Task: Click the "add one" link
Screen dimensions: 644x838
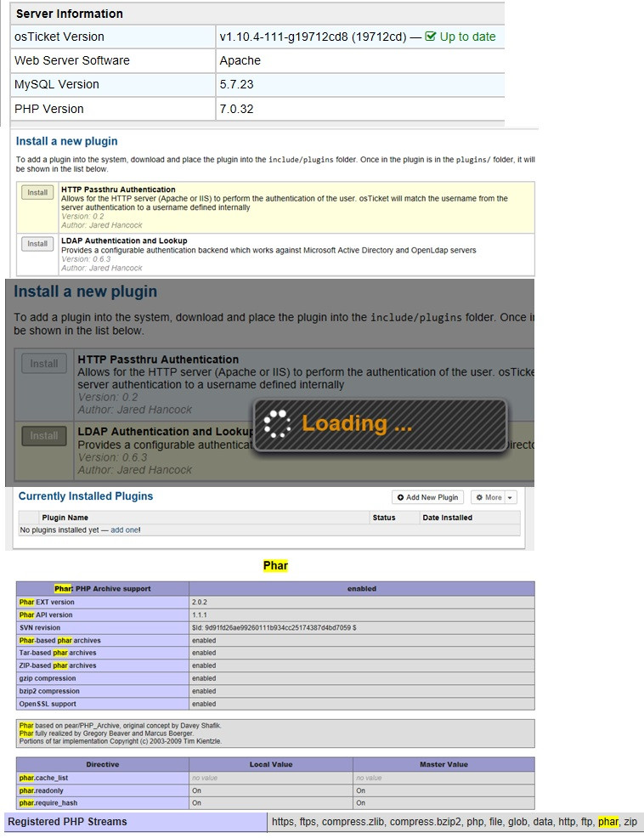Action: (x=124, y=529)
